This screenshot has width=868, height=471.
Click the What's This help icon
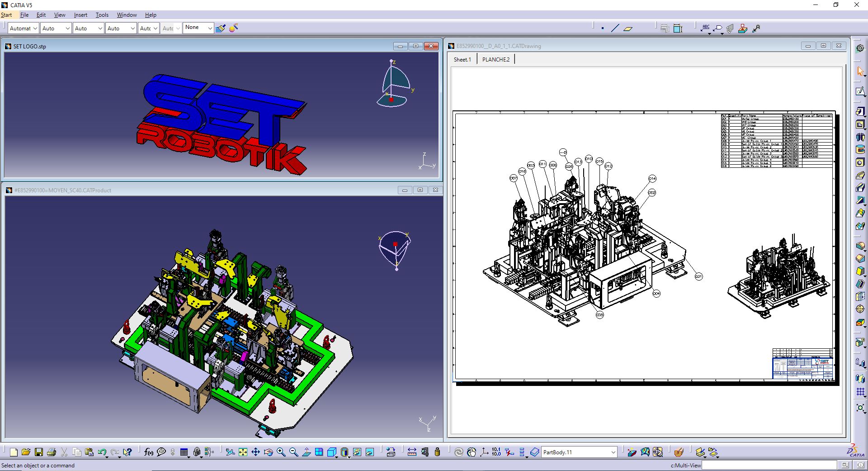pos(127,452)
